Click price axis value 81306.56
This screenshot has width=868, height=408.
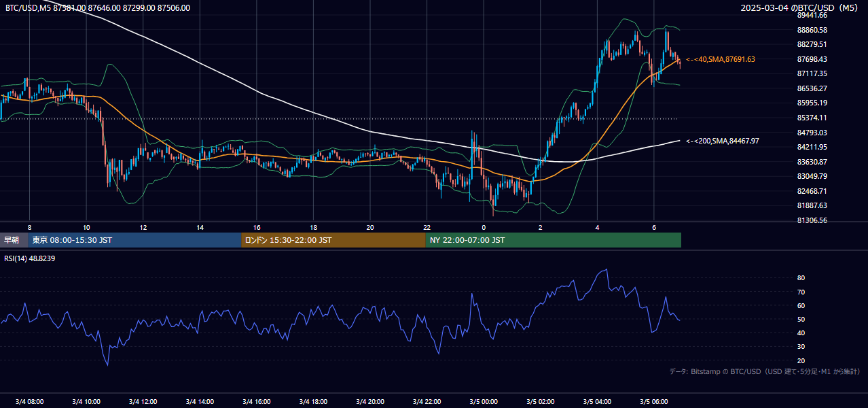pyautogui.click(x=812, y=220)
